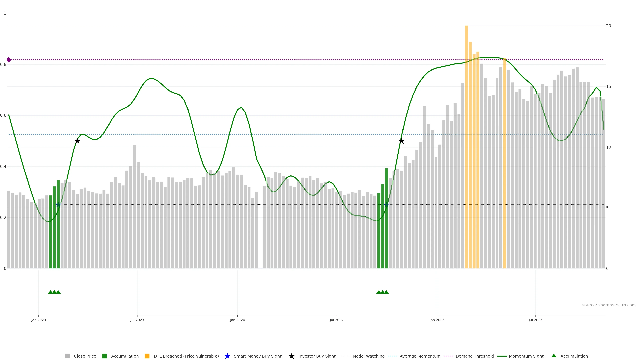Click the green Accumulation square swatch
644x362 pixels.
pos(104,356)
